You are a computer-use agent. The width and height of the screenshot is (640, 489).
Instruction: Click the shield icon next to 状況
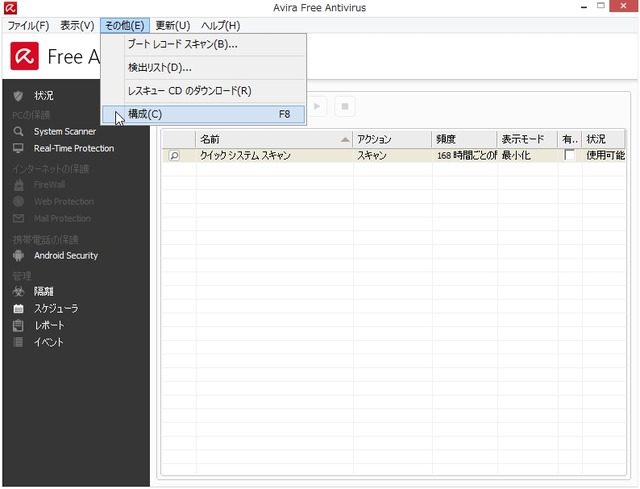[18, 96]
